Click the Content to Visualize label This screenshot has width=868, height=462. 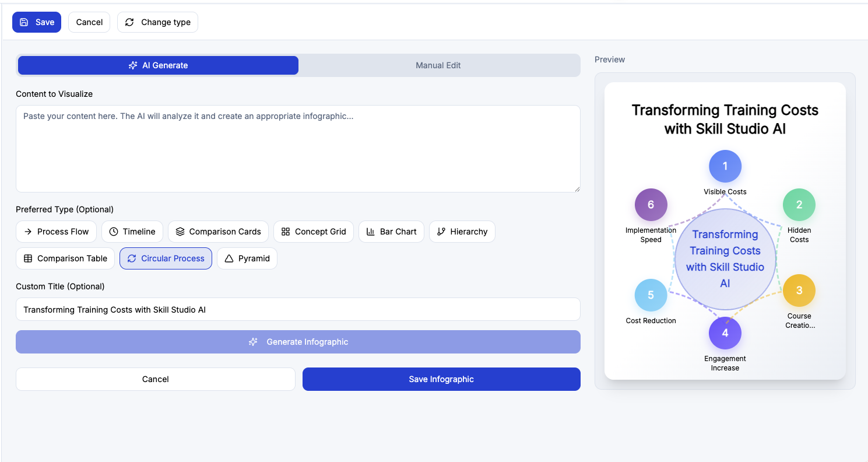pos(54,94)
